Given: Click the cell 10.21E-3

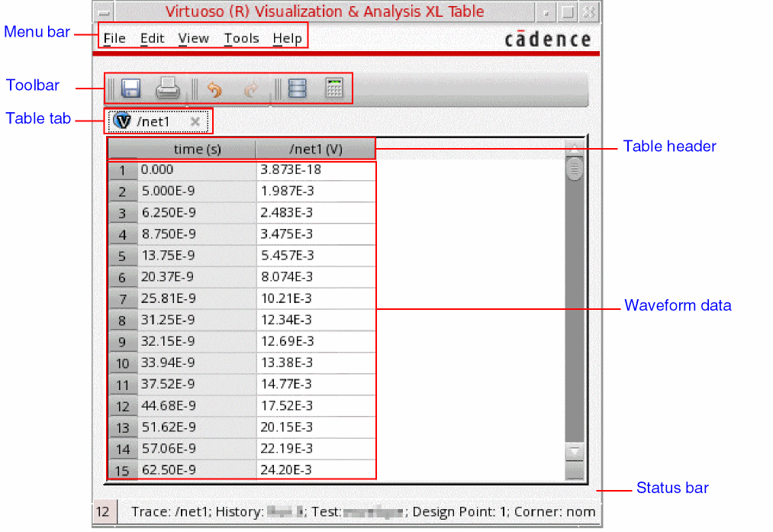Looking at the screenshot, I should pyautogui.click(x=316, y=298).
